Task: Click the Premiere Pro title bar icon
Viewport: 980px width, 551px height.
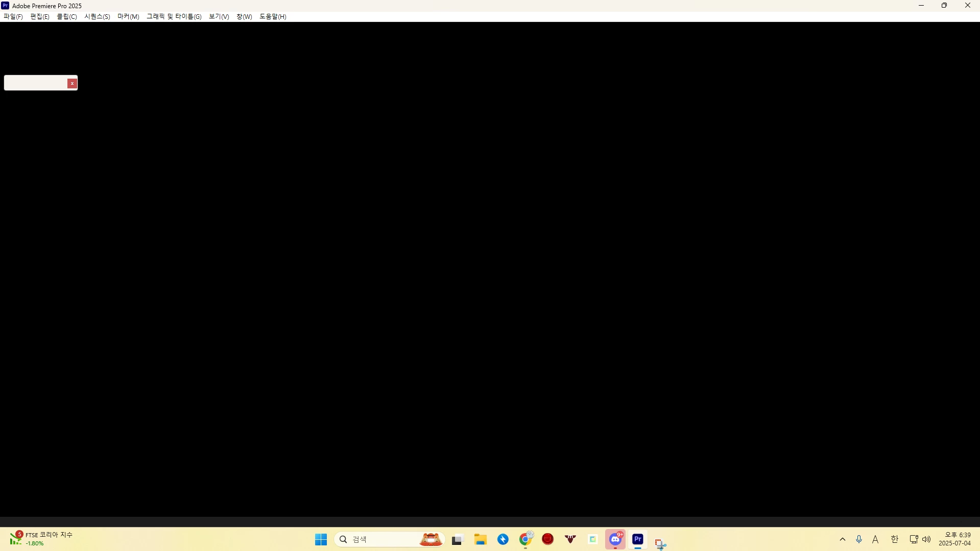Action: (x=5, y=6)
